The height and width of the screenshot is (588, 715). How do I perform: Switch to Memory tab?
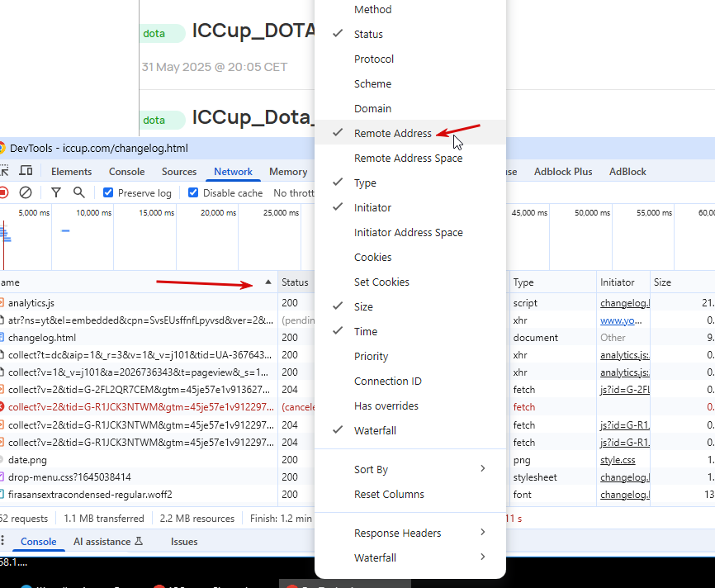click(x=288, y=172)
